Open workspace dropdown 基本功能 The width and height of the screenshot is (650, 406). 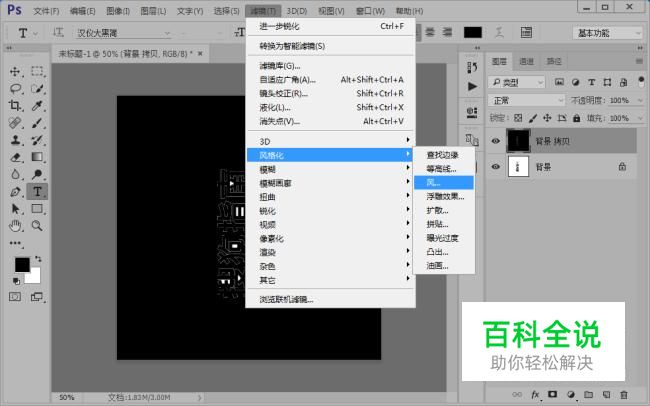tap(607, 33)
